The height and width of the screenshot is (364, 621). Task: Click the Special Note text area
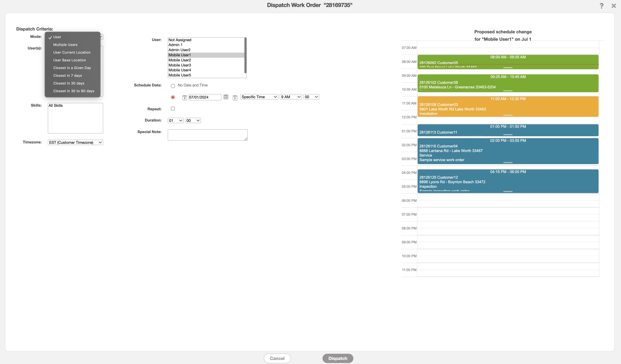click(207, 135)
